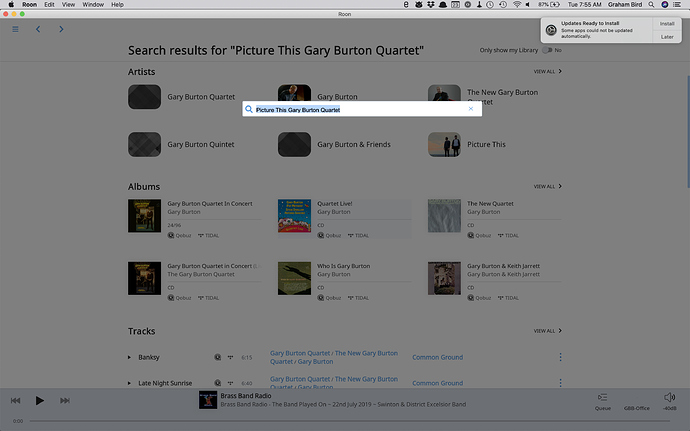The height and width of the screenshot is (431, 690).
Task: Click the magnifier icon in the search box
Action: coord(249,109)
